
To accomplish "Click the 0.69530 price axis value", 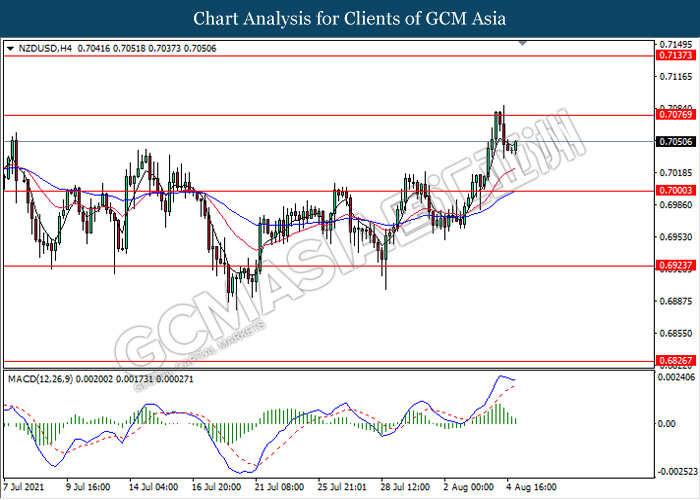I will pos(676,237).
